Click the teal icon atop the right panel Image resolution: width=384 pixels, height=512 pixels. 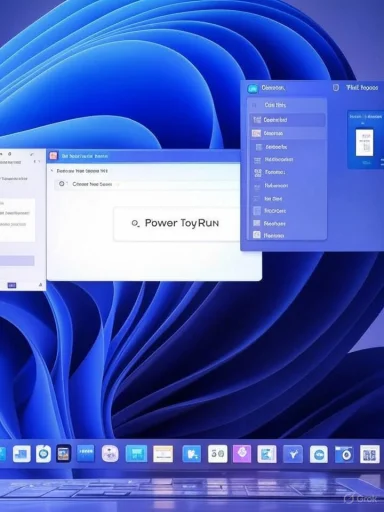pyautogui.click(x=253, y=88)
